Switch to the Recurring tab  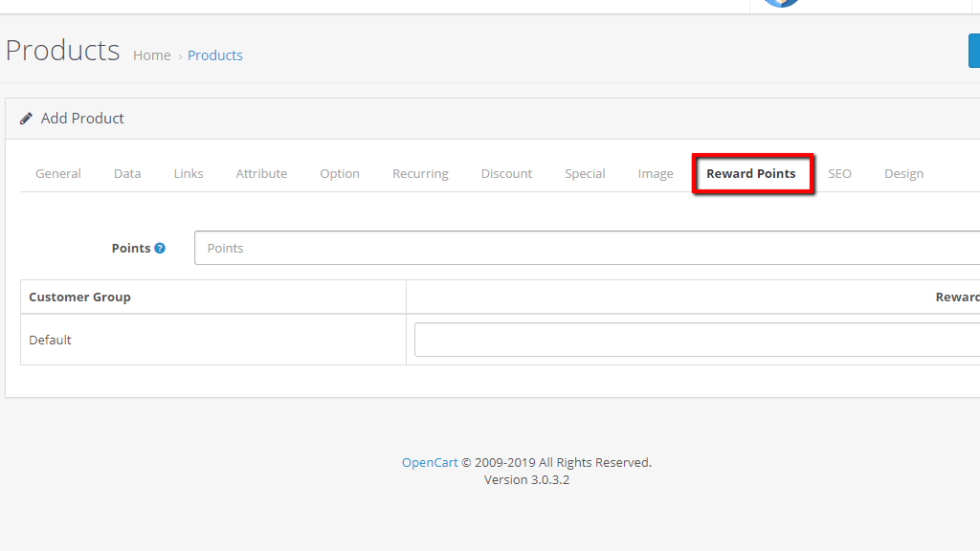420,174
